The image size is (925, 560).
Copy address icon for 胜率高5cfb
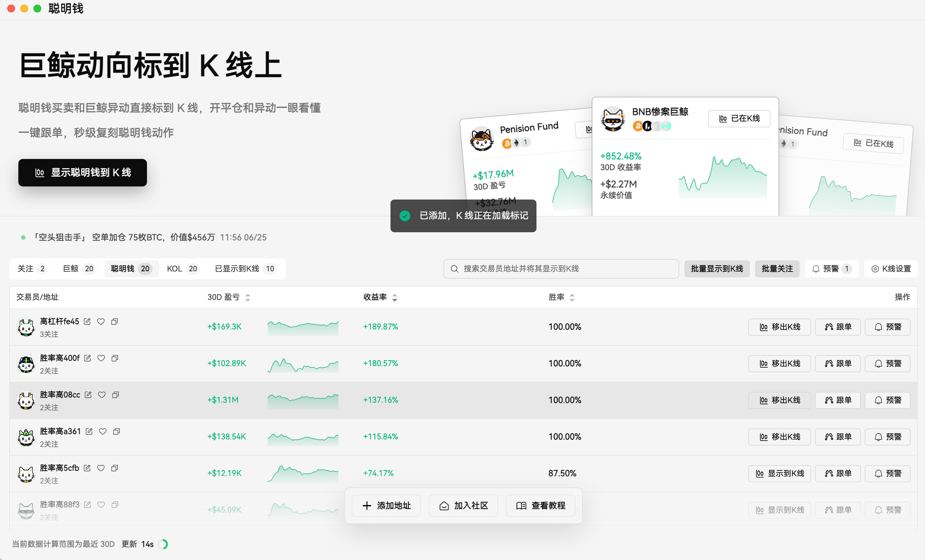click(115, 468)
